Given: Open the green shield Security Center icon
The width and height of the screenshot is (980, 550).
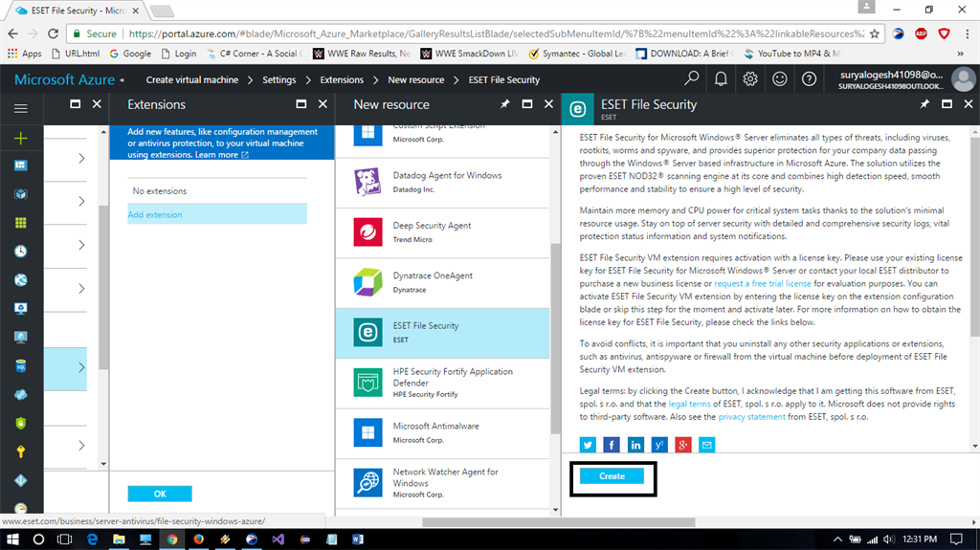Looking at the screenshot, I should coord(21,423).
